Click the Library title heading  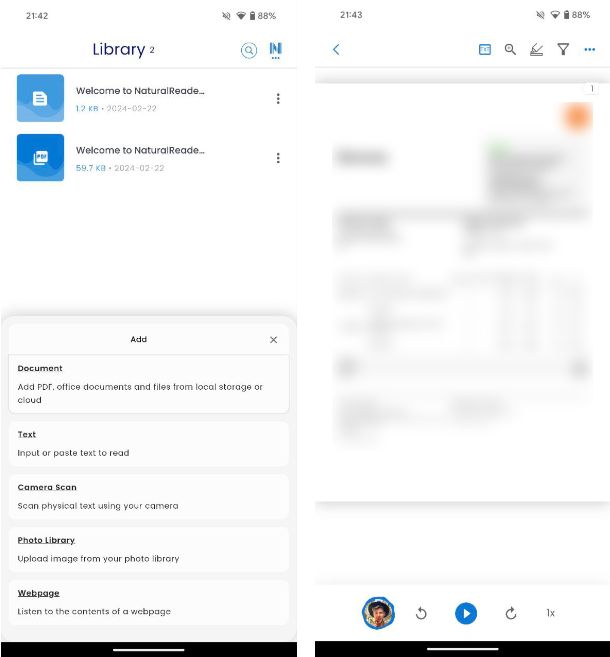119,50
